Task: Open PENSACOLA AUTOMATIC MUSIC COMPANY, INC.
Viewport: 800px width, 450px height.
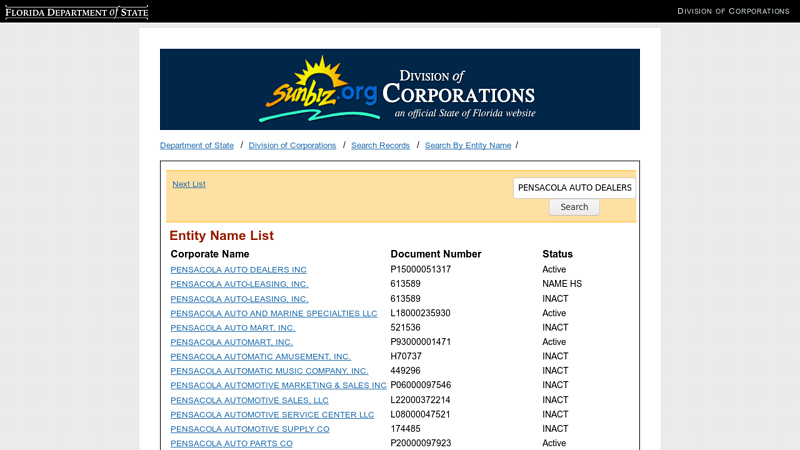Action: click(269, 371)
